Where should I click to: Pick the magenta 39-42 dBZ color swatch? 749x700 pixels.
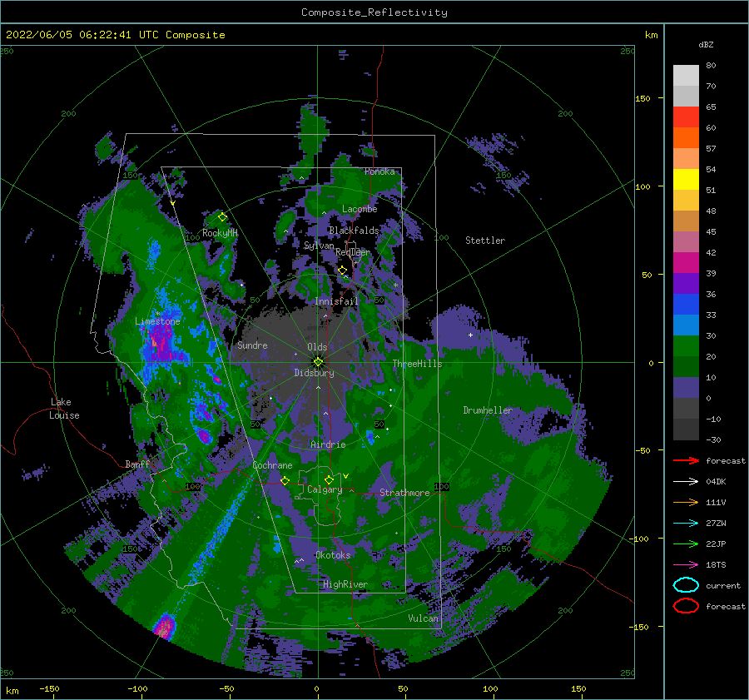click(686, 262)
